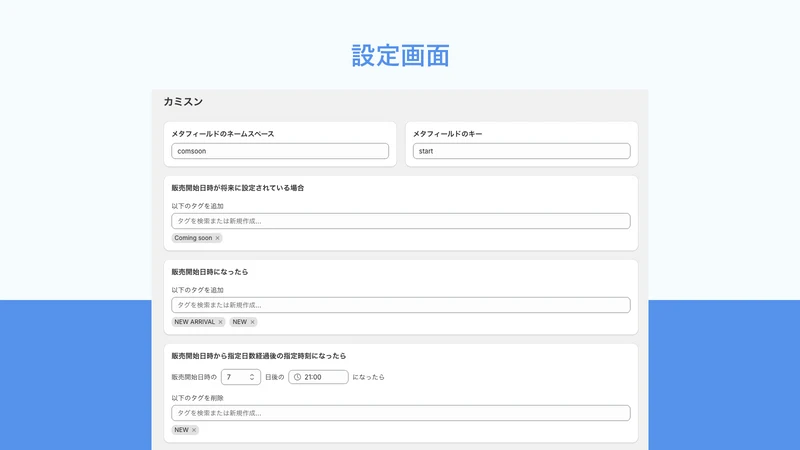Click the 販売開始日時の label text

coord(194,377)
